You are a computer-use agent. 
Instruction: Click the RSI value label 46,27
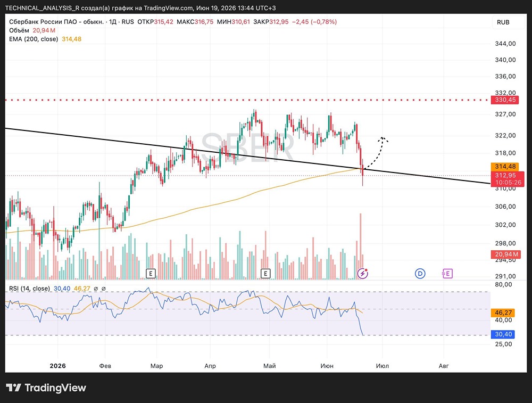(503, 312)
